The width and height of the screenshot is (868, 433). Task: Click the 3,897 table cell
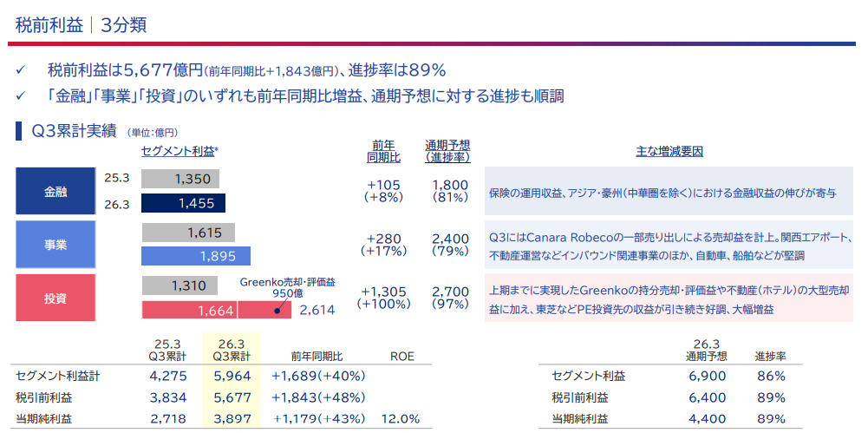click(232, 418)
